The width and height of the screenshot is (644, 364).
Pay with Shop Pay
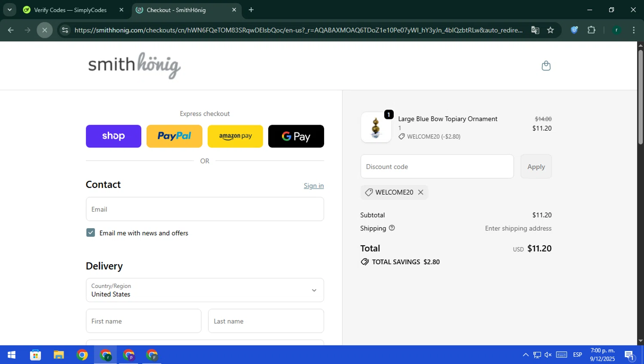(x=113, y=136)
